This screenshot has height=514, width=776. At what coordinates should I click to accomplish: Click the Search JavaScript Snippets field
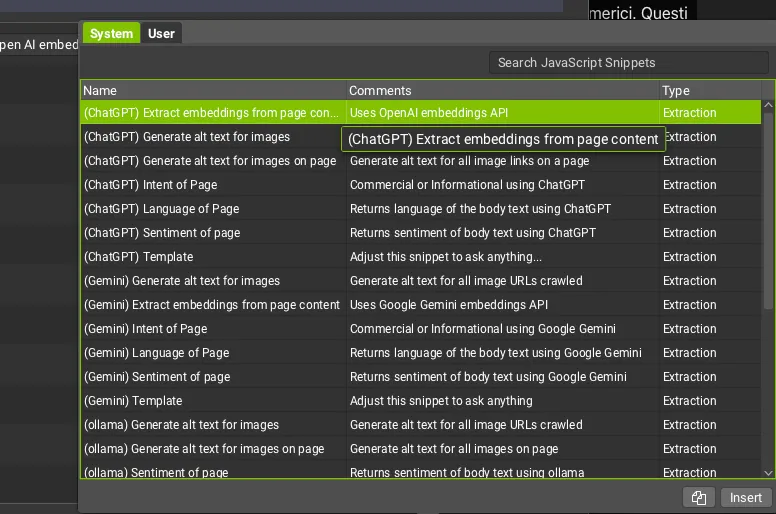click(629, 62)
